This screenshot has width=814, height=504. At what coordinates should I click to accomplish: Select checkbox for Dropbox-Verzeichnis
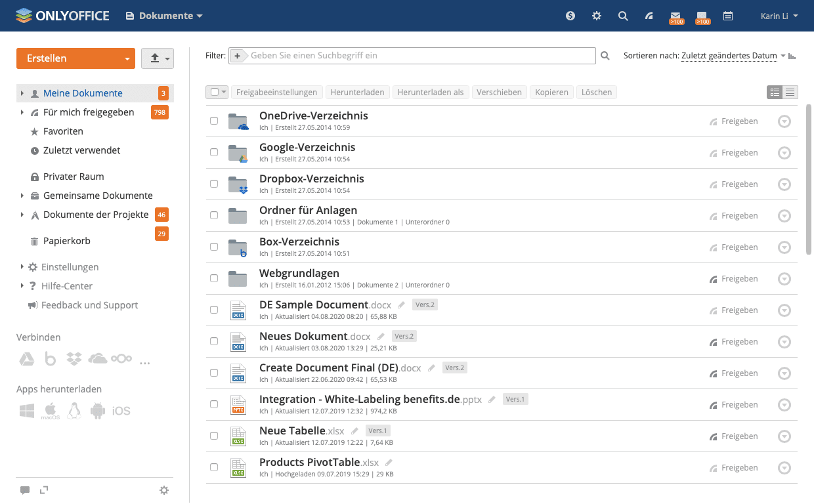tap(214, 184)
